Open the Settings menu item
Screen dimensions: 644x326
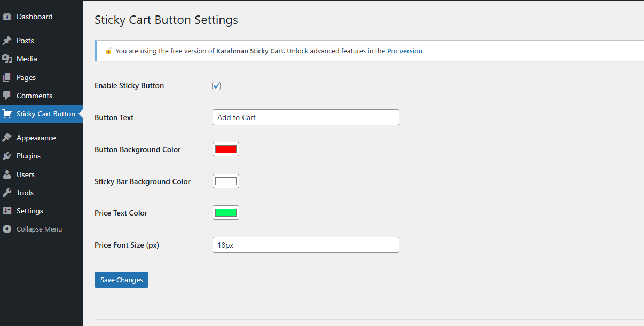(x=41, y=211)
